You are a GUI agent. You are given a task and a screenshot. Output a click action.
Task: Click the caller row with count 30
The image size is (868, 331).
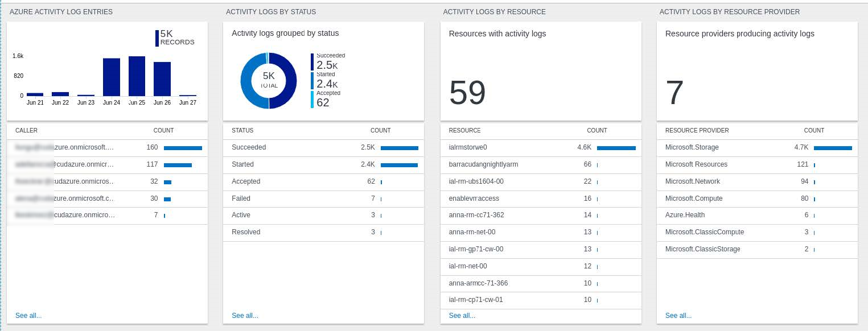(107, 198)
